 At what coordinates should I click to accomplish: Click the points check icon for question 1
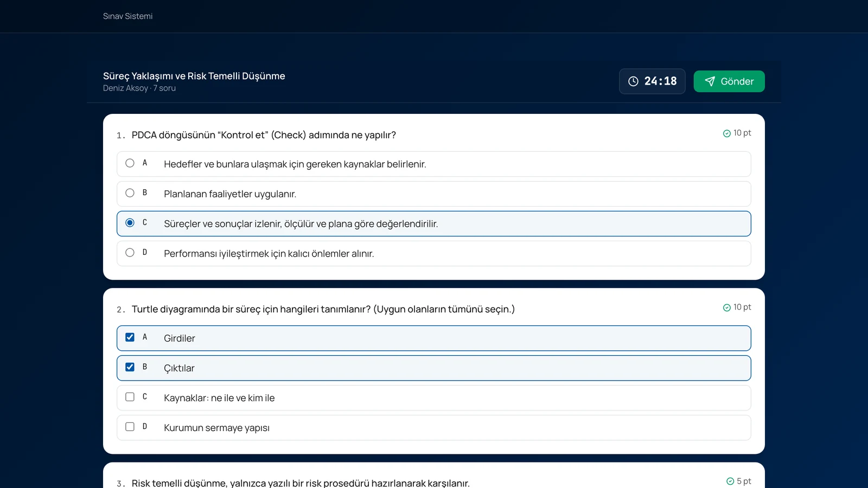click(x=727, y=133)
